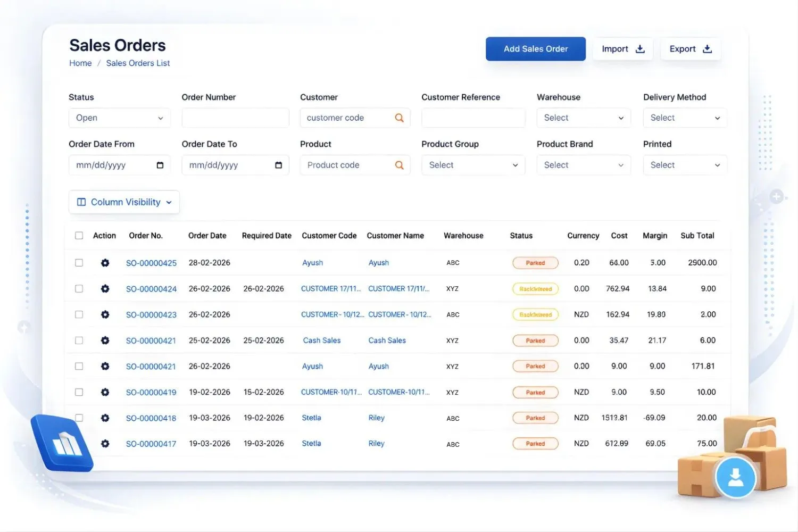Open the Order Date From calendar picker
Screen dimensions: 798x532
(x=160, y=165)
